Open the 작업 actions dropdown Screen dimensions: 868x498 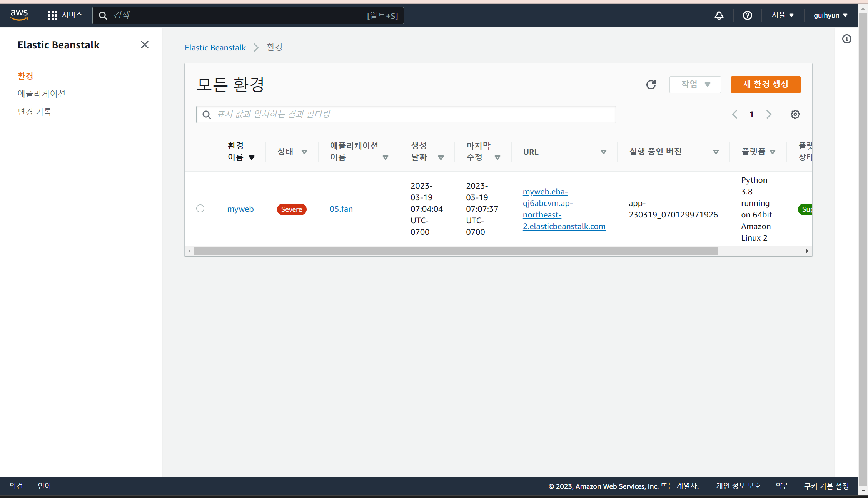695,84
